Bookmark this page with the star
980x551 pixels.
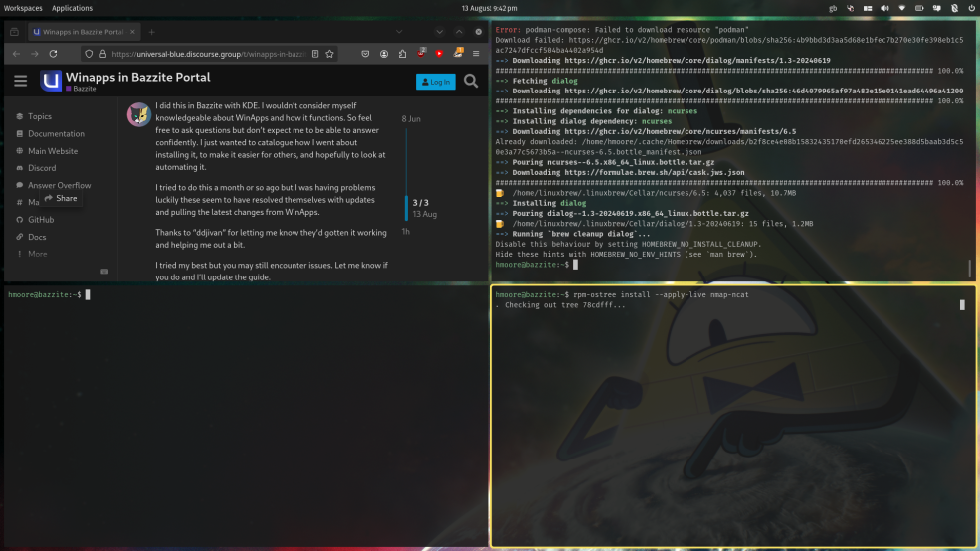click(x=330, y=54)
